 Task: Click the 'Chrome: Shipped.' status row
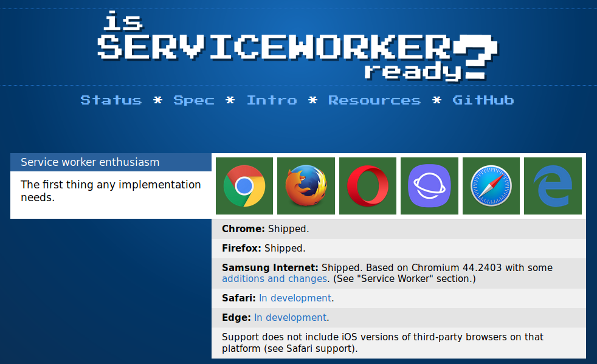click(399, 229)
